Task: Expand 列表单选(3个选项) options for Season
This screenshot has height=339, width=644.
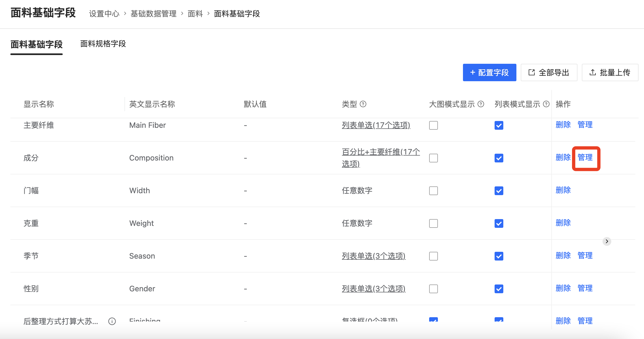Action: point(374,256)
